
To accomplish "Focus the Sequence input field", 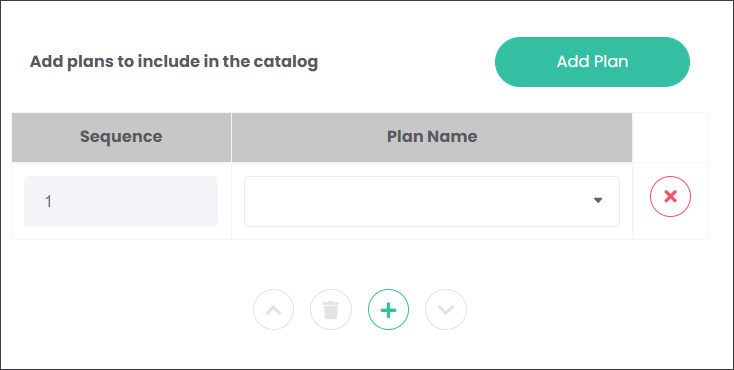I will tap(121, 201).
